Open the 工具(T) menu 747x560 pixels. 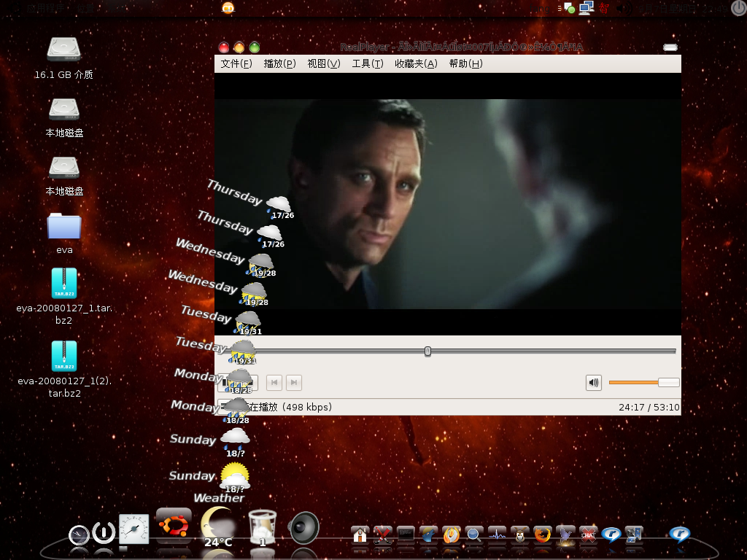pyautogui.click(x=368, y=64)
